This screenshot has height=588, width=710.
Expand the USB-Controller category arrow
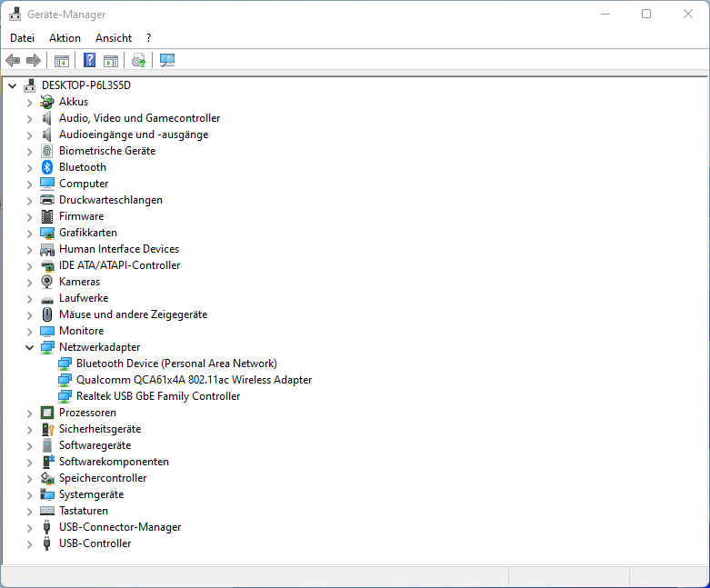(x=29, y=544)
